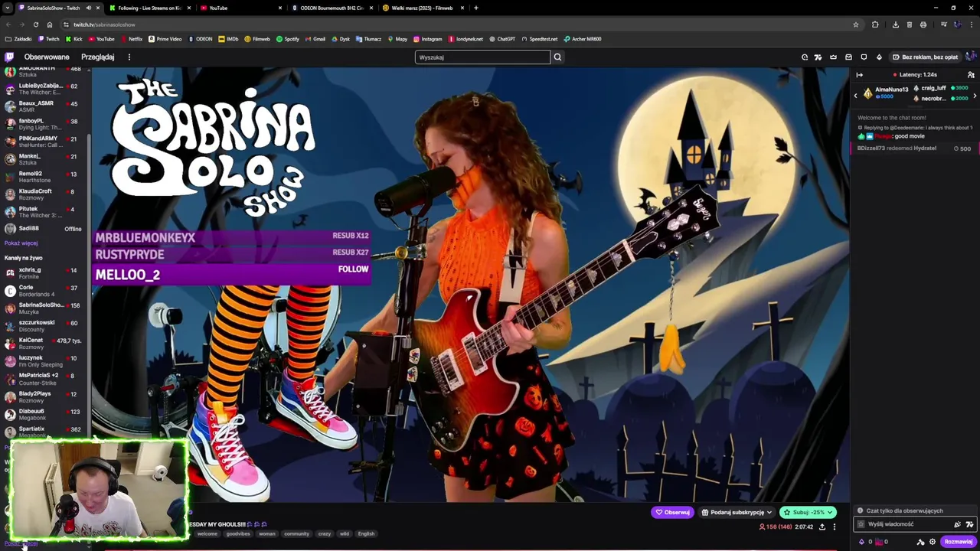Open the browser extensions puzzle icon

pyautogui.click(x=875, y=24)
